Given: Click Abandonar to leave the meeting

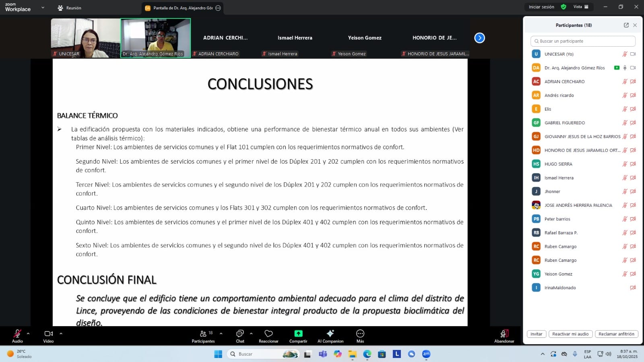Looking at the screenshot, I should (x=504, y=334).
